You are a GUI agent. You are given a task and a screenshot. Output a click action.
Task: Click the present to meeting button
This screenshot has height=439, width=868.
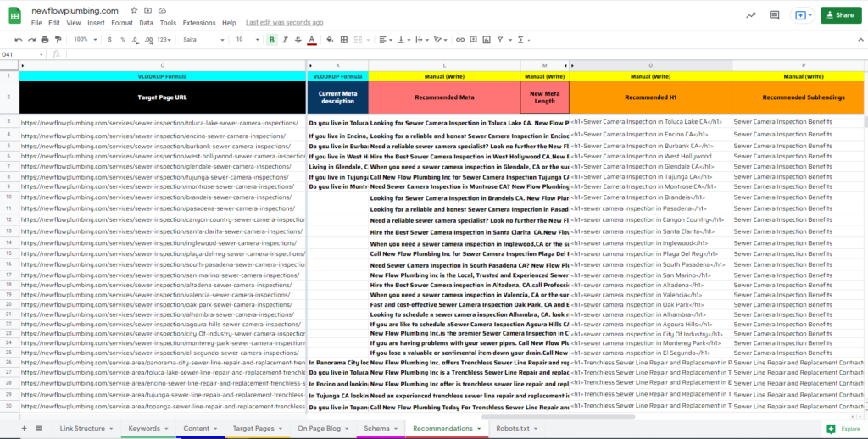point(802,15)
